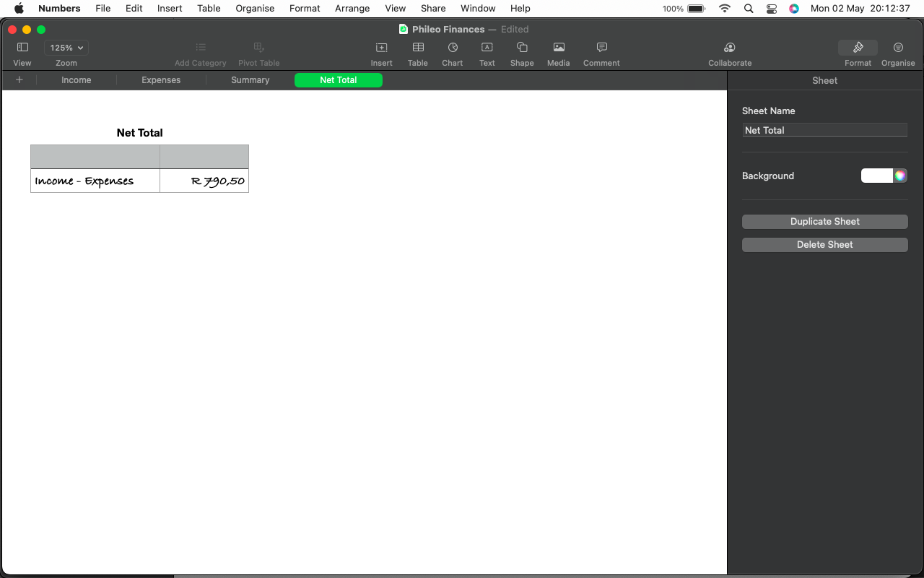The image size is (924, 578).
Task: Open the Organise sidebar icon
Action: pos(898,48)
